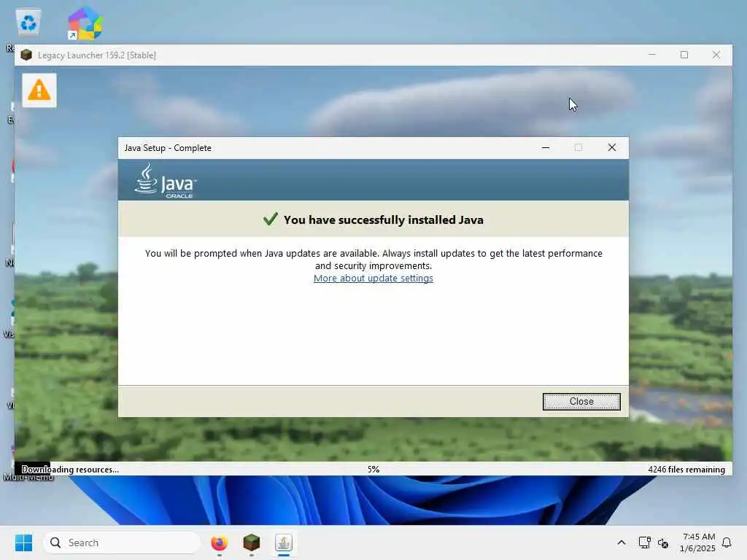Click the Java Oracle logo banner

tap(166, 181)
